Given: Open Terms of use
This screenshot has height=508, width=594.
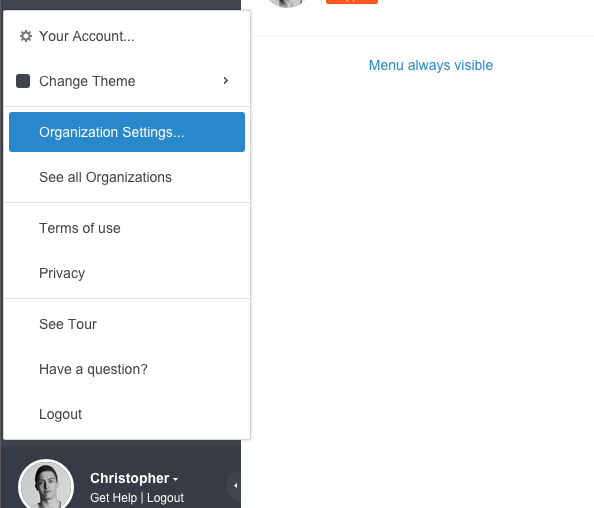Looking at the screenshot, I should pos(127,228).
